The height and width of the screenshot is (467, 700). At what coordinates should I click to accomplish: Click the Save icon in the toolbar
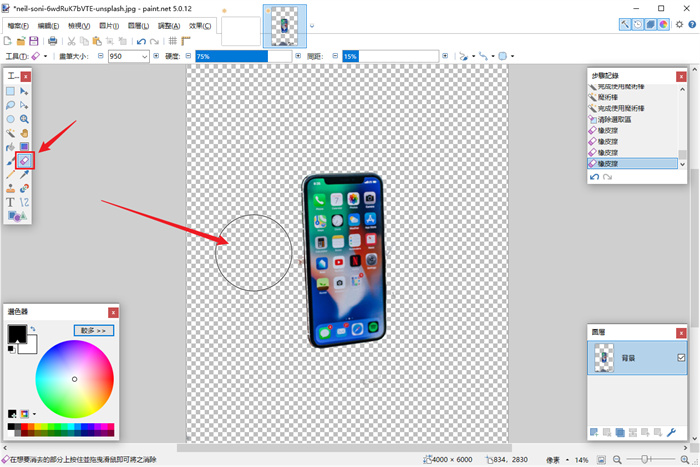click(33, 41)
